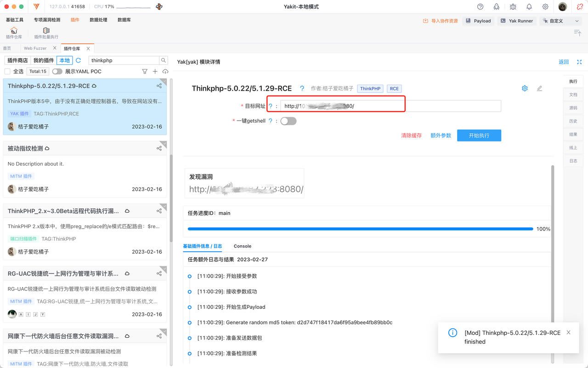This screenshot has width=588, height=368.
Task: Click help icon beside 目标网址
Action: click(271, 106)
